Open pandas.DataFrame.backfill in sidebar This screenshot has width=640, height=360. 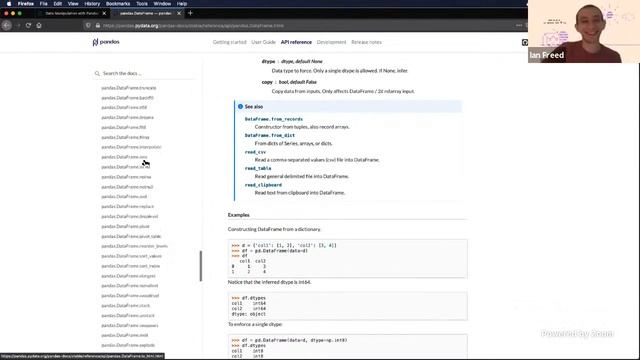click(127, 98)
